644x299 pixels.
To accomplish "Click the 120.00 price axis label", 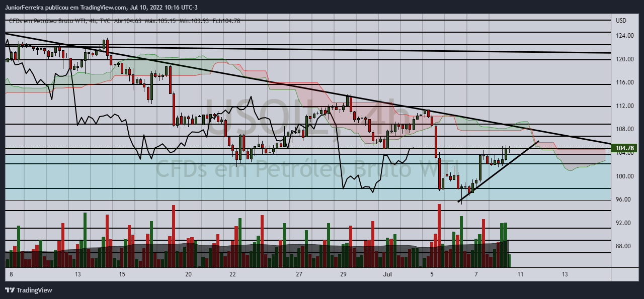I will 624,59.
